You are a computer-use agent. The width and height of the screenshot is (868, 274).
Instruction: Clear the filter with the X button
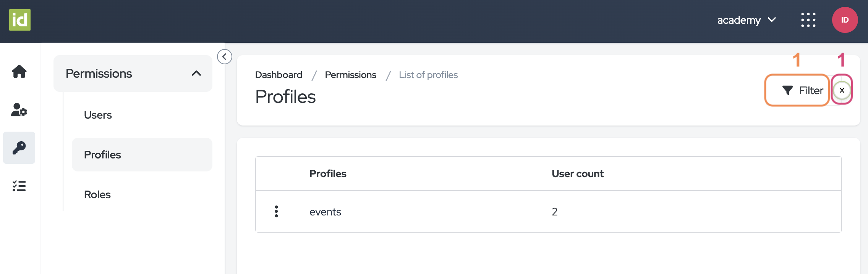pyautogui.click(x=842, y=90)
